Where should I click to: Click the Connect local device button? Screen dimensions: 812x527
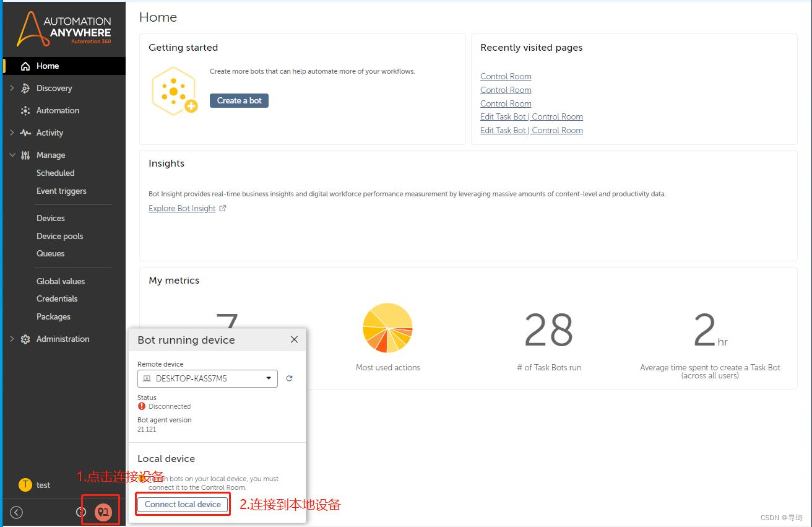(x=183, y=505)
